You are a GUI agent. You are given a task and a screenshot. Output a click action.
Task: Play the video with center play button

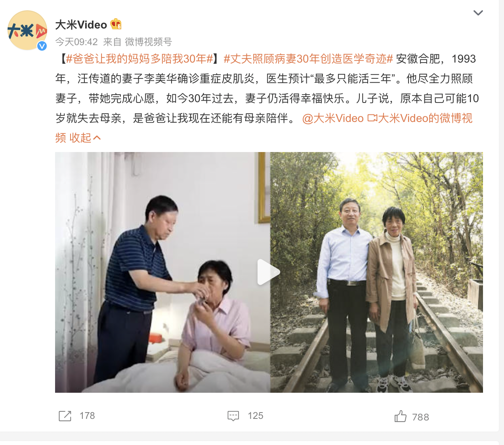point(269,272)
